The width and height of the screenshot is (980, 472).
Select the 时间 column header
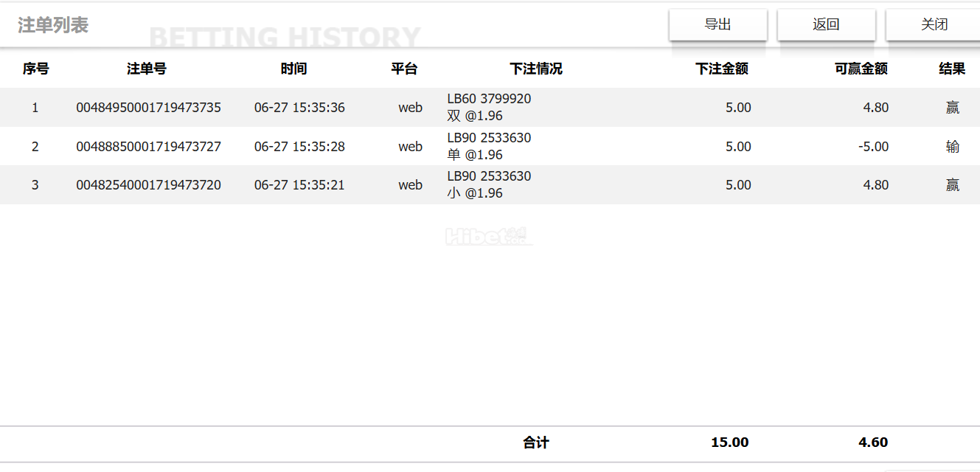point(293,69)
